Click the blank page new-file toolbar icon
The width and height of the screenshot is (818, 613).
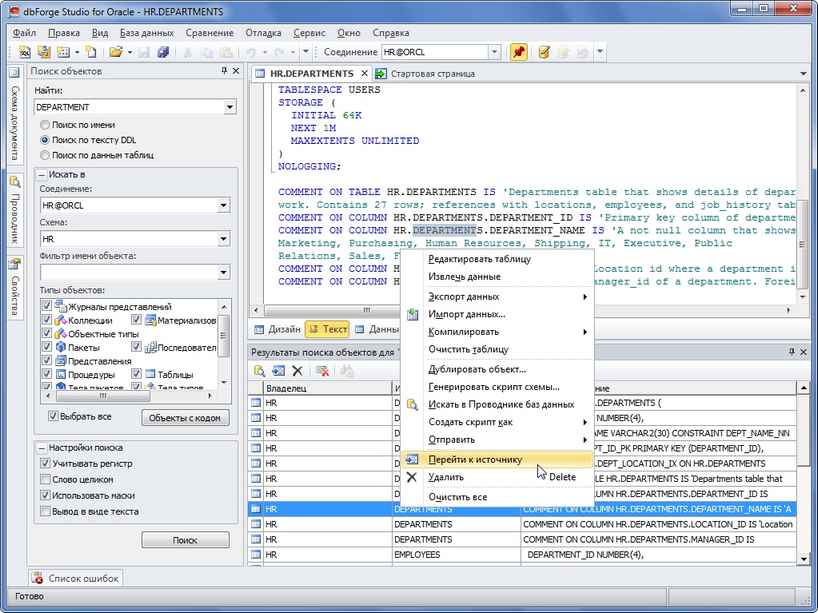[91, 52]
